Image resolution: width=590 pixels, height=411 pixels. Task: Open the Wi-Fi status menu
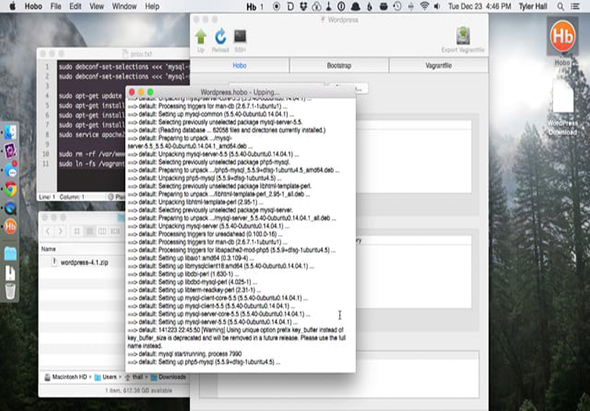(424, 6)
